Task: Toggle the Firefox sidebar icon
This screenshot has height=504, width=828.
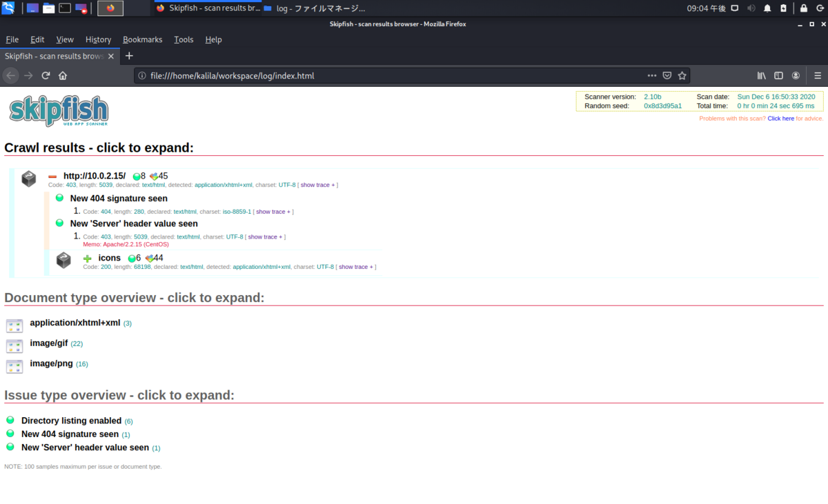Action: 778,75
